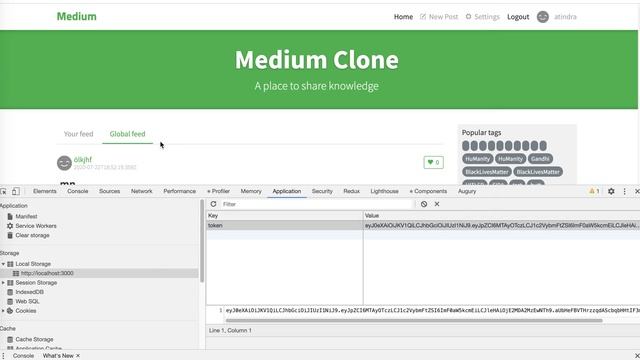Click the token value cell

point(502,225)
